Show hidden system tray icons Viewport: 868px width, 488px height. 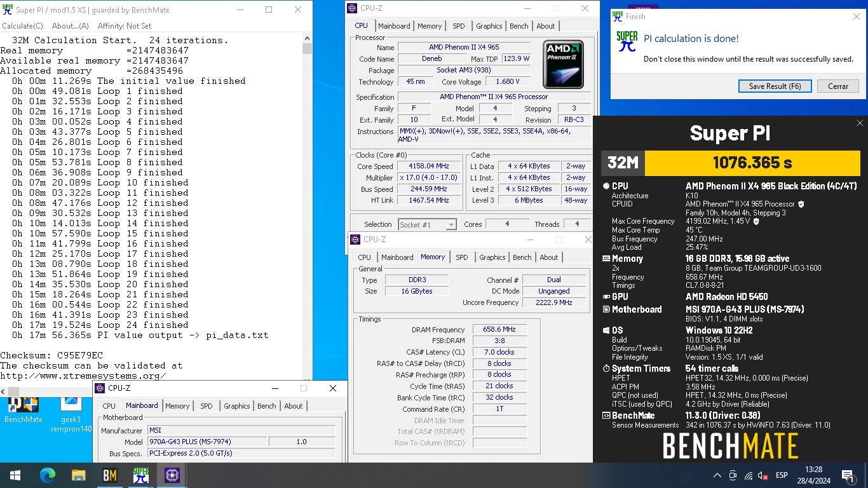(x=717, y=475)
